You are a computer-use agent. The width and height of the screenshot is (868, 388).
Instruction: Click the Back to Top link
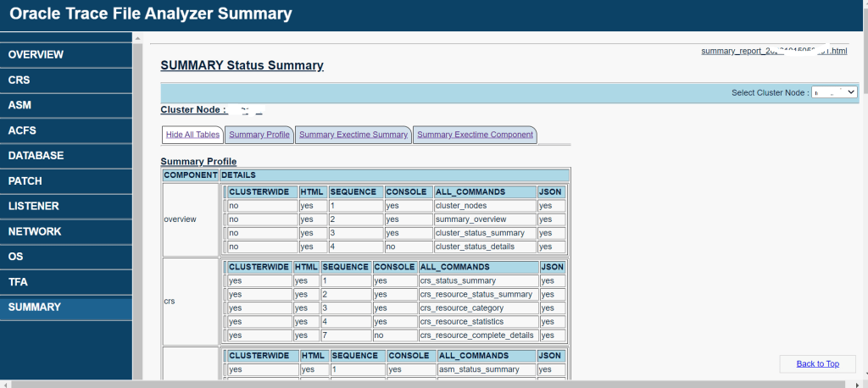pyautogui.click(x=817, y=363)
